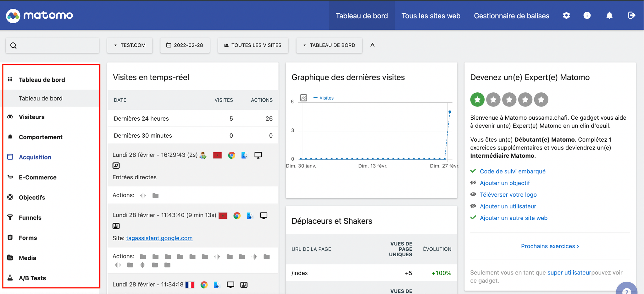Click Chrome browser icon in 16:29:43 visit
Viewport: 644px width, 294px height.
click(x=232, y=155)
